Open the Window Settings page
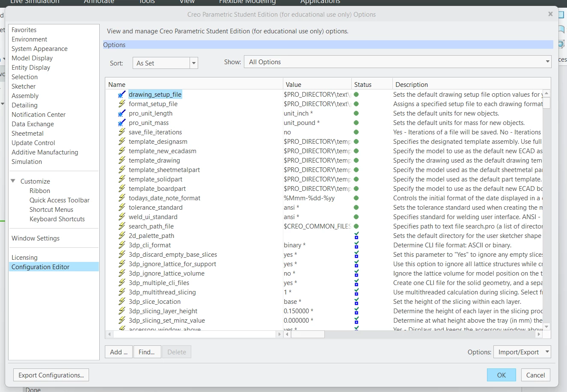 [x=36, y=238]
